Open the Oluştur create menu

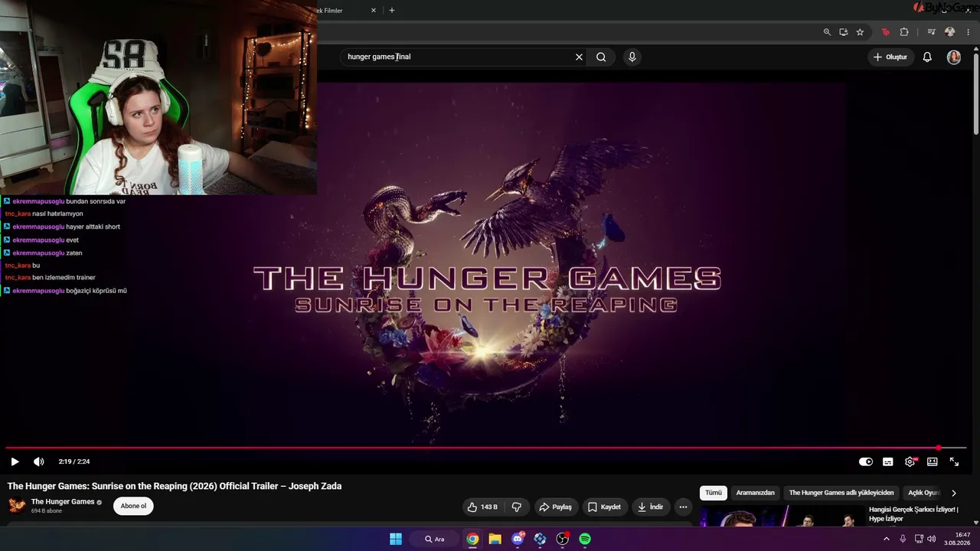click(890, 57)
